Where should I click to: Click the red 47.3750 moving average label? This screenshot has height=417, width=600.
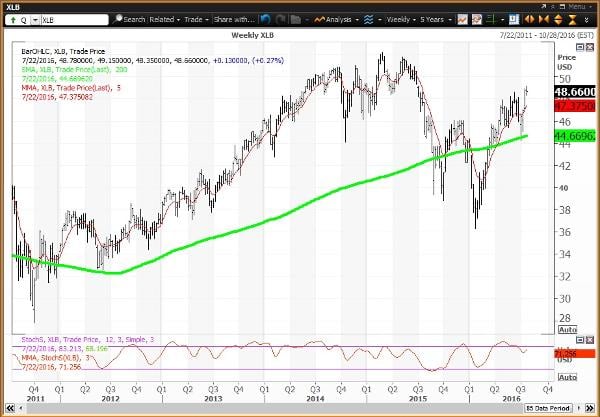[575, 105]
